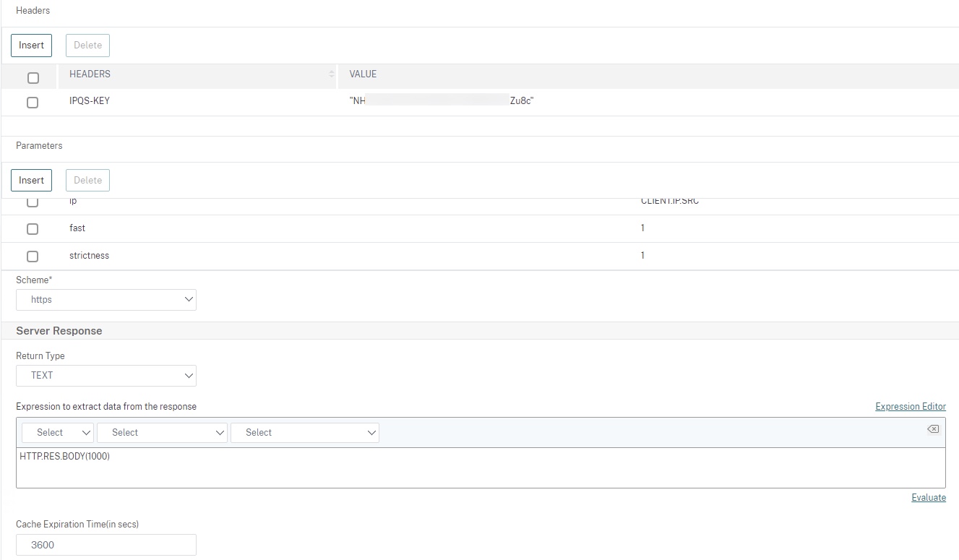Check the IPQS-KEY header row checkbox

(x=33, y=103)
